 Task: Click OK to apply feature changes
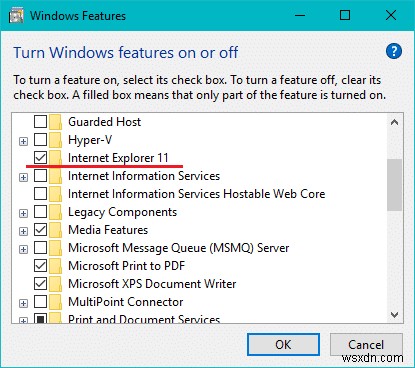pyautogui.click(x=283, y=345)
